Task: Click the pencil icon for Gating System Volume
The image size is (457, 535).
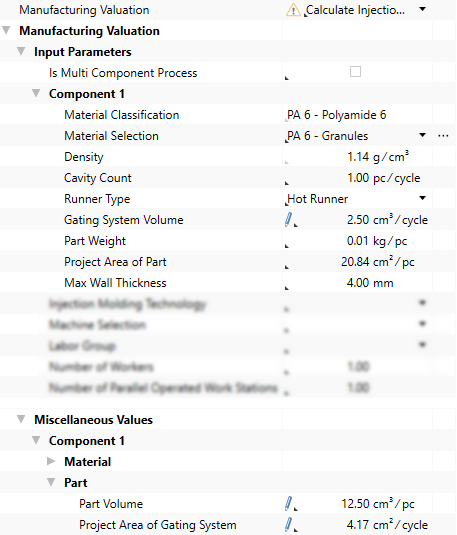Action: (x=288, y=219)
